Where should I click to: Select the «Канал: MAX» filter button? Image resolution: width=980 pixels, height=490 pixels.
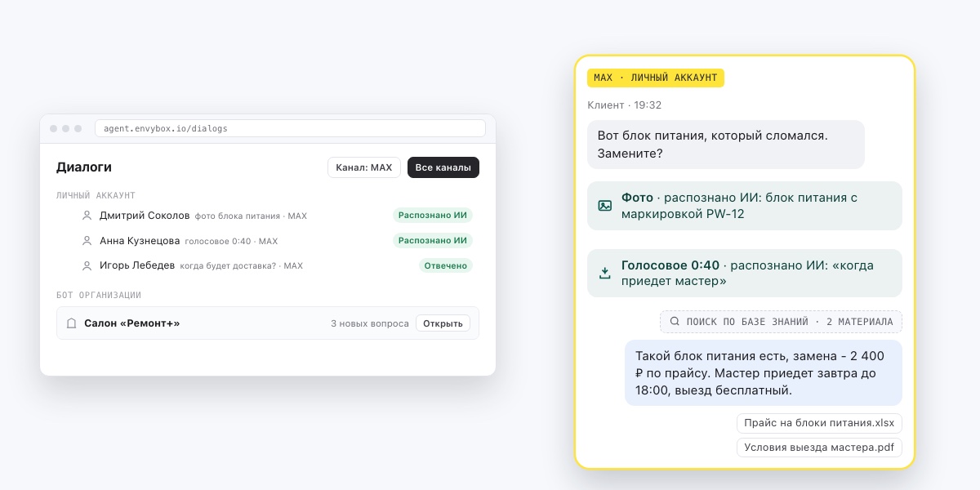click(x=364, y=167)
